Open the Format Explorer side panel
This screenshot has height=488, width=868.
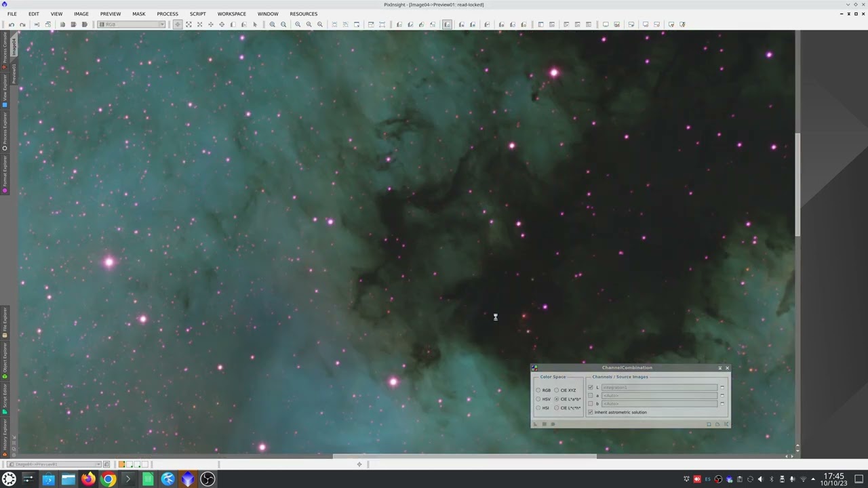[5, 174]
